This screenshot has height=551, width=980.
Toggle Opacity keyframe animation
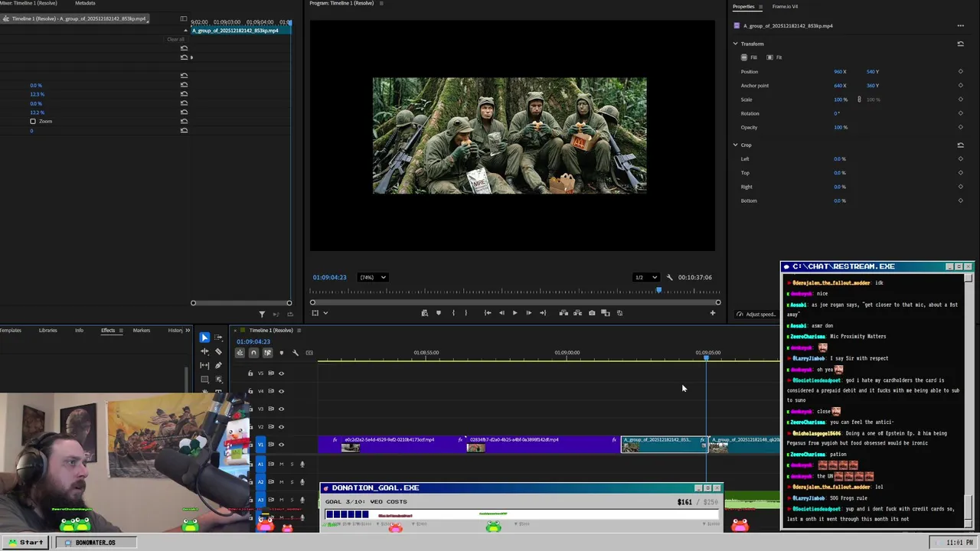click(960, 127)
